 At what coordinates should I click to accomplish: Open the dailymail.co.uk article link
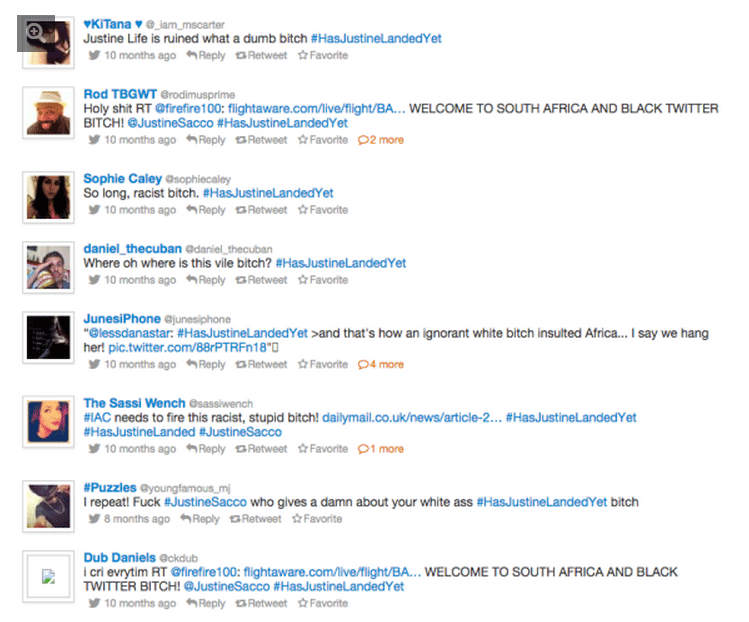(x=412, y=418)
